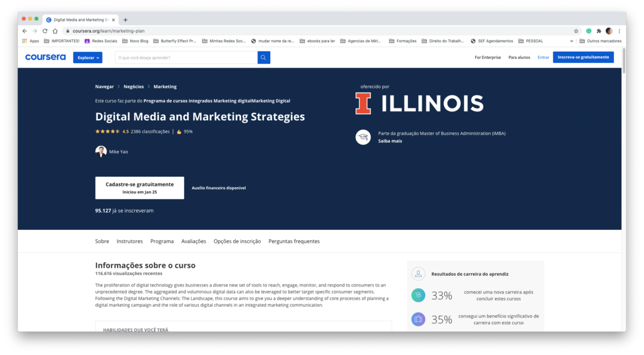Click the Illinois university logo

[419, 103]
